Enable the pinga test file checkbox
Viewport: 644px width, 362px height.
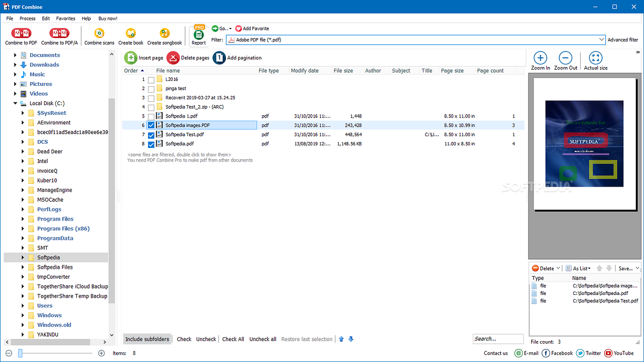[151, 88]
